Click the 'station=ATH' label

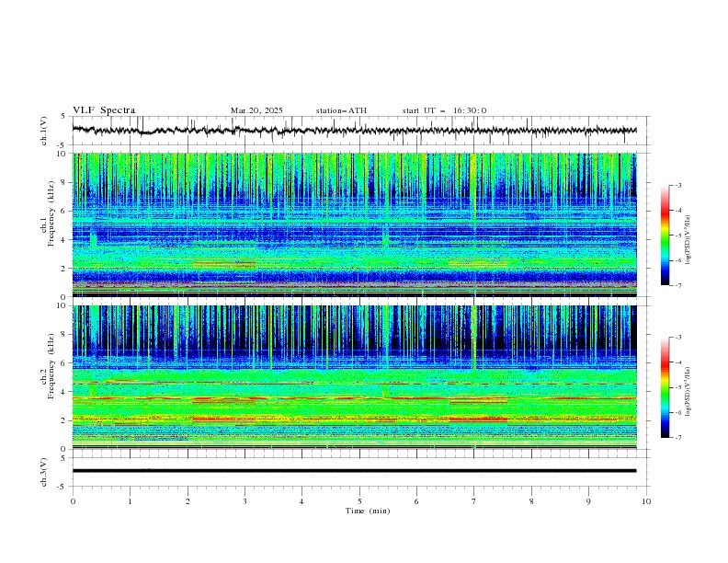pos(341,110)
